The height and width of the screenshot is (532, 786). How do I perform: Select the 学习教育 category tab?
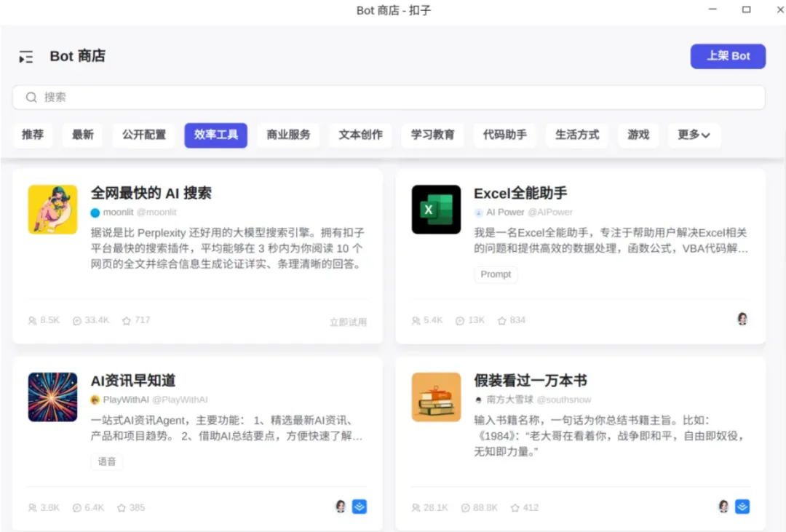tap(432, 135)
